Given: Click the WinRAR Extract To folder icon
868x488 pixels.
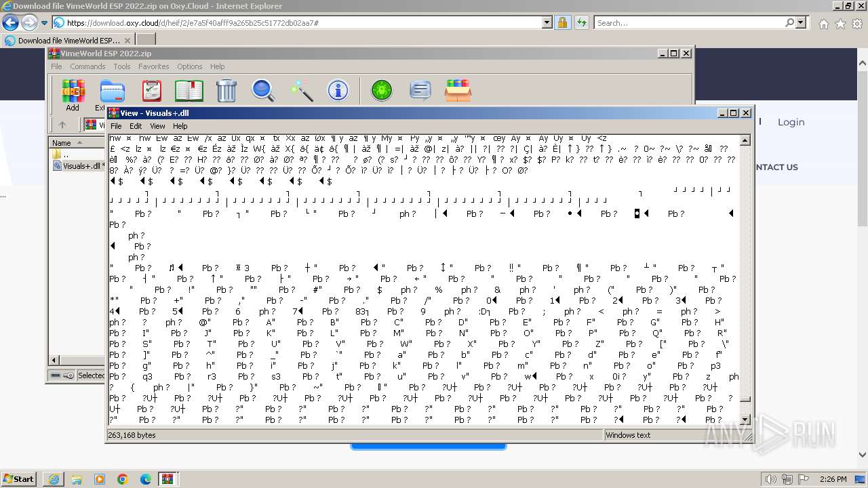Looking at the screenshot, I should (x=113, y=90).
